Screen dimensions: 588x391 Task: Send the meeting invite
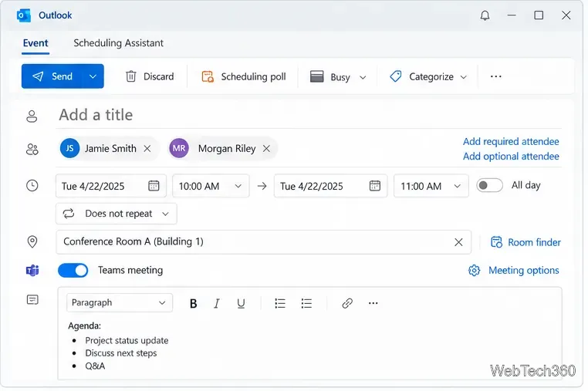click(x=52, y=76)
